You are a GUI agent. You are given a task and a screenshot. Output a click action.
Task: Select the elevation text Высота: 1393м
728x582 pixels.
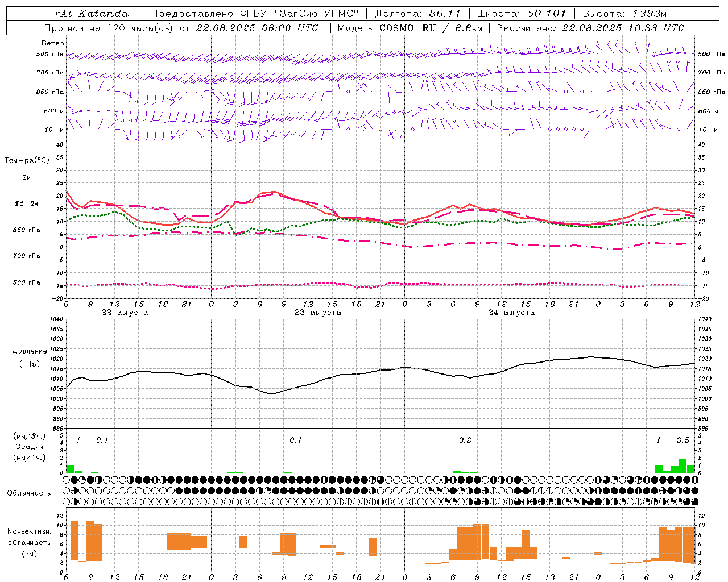tap(624, 14)
